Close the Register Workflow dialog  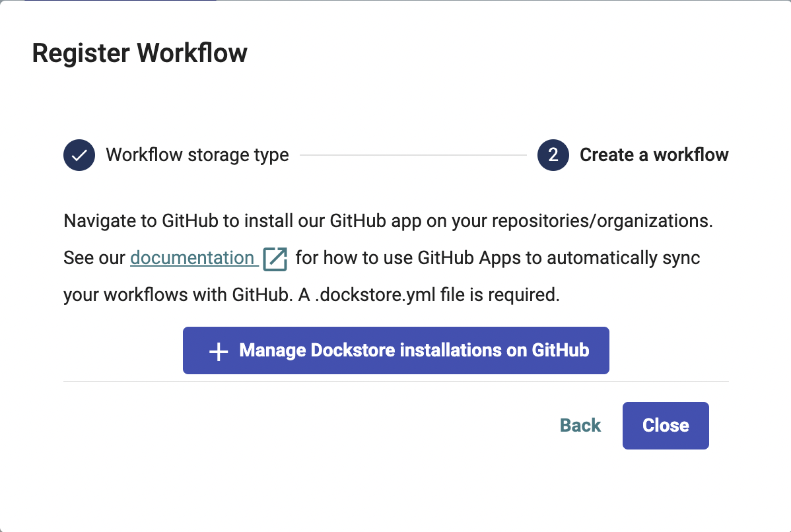(x=665, y=426)
